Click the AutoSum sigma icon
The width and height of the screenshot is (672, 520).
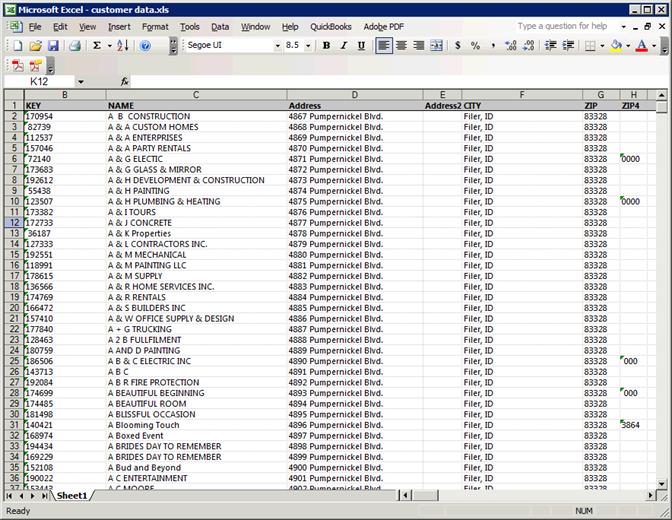(97, 46)
